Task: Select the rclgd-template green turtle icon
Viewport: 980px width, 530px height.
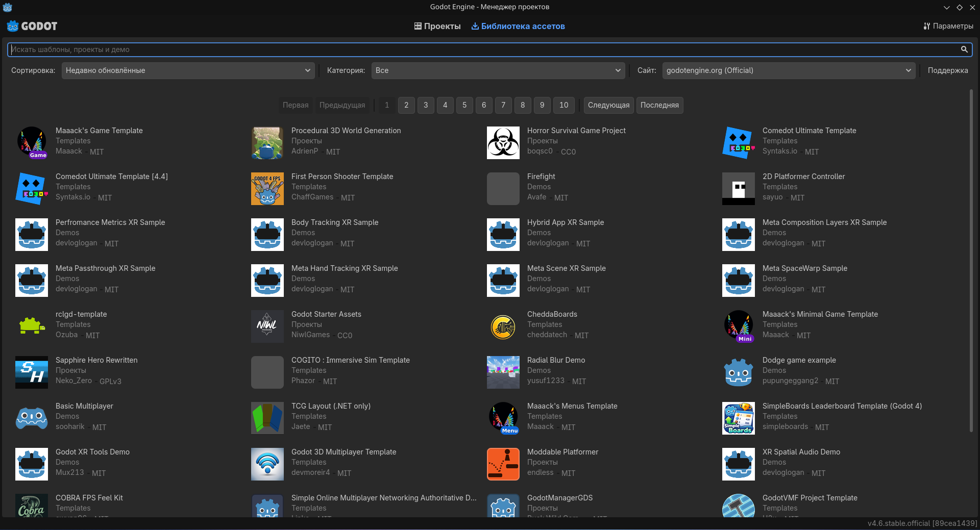Action: click(x=32, y=326)
